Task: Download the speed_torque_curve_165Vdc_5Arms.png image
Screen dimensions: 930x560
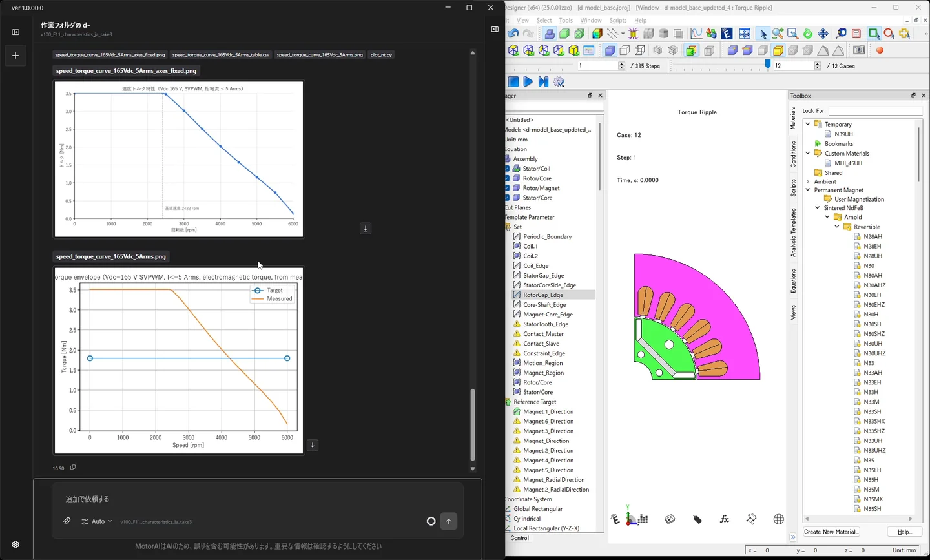Action: pos(313,445)
